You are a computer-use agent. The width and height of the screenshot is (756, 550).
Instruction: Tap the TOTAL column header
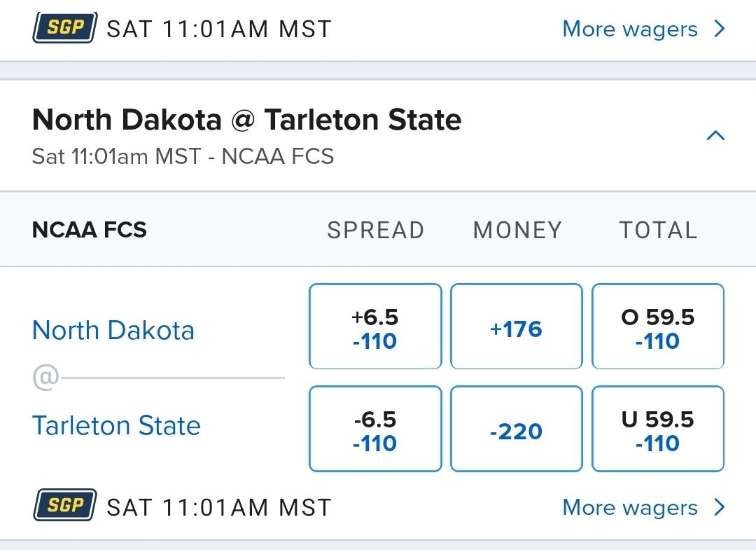pos(658,230)
